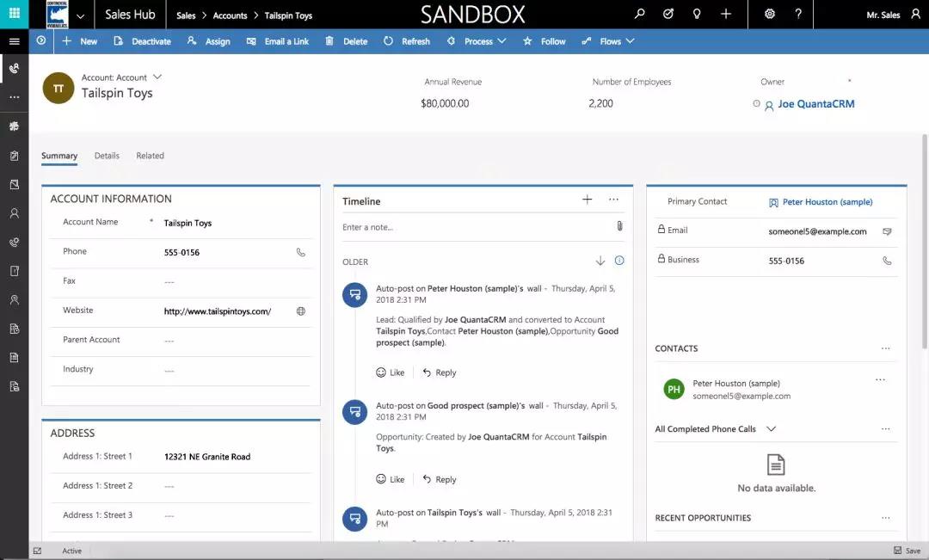Like the Peter Houston wall auto-post
929x560 pixels.
[390, 372]
